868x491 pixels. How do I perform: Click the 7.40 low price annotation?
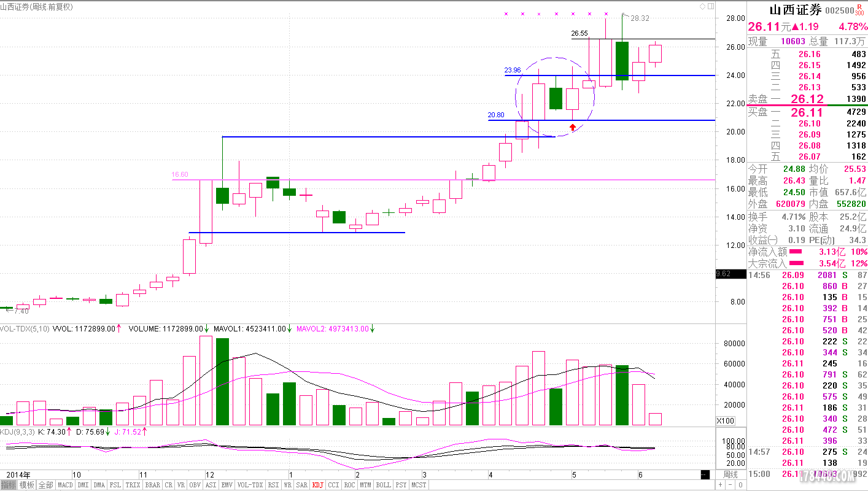21,311
